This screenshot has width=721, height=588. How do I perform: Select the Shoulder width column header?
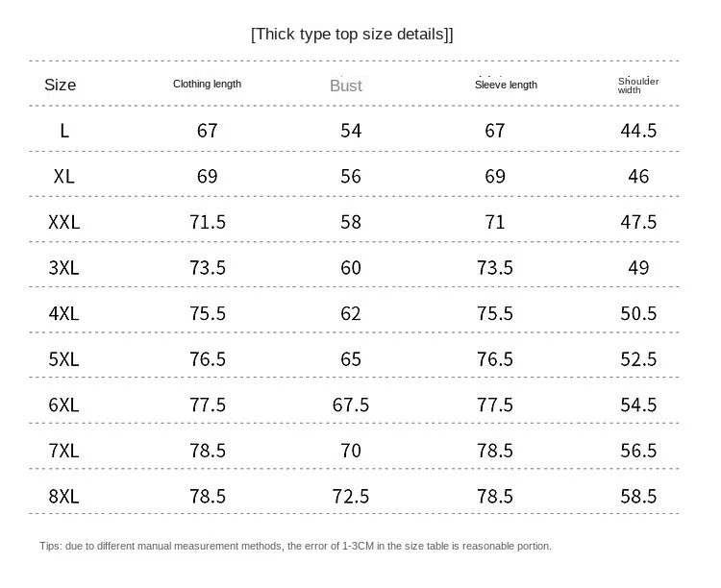click(638, 85)
